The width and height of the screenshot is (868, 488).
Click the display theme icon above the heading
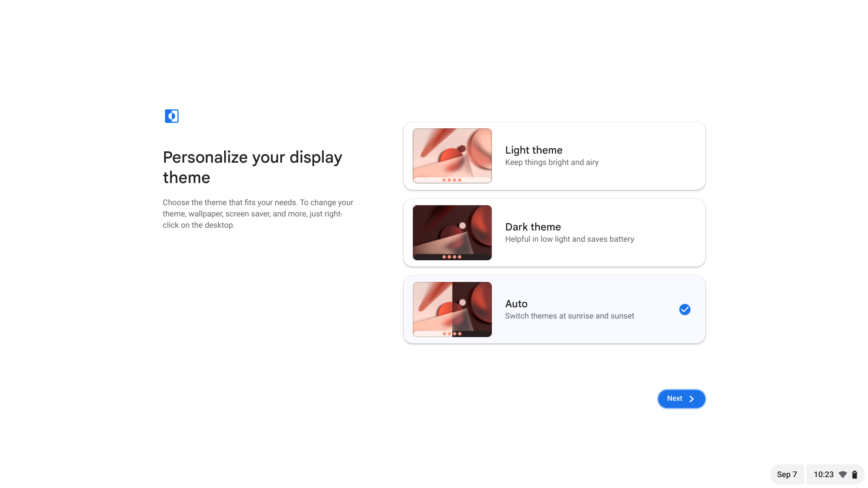coord(171,116)
